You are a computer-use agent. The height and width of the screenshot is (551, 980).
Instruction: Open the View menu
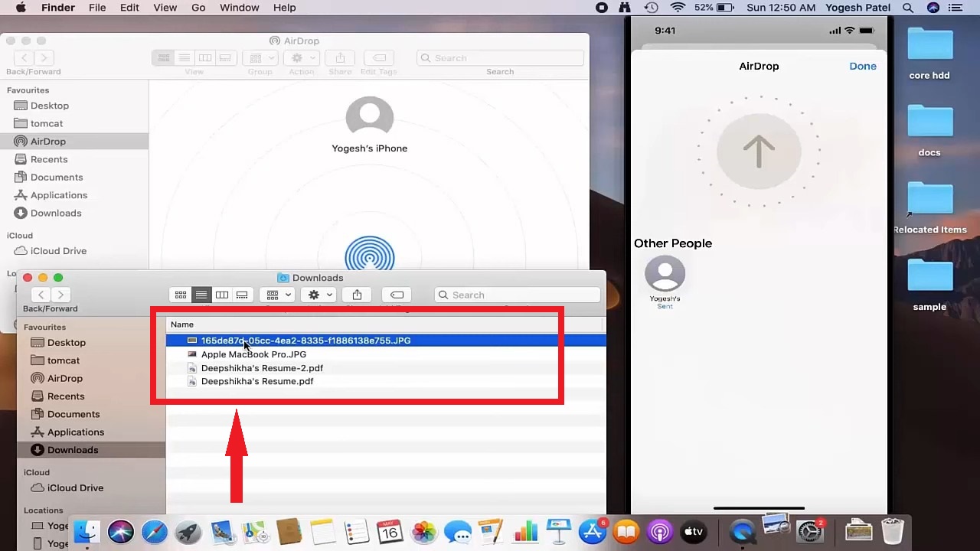click(x=165, y=8)
